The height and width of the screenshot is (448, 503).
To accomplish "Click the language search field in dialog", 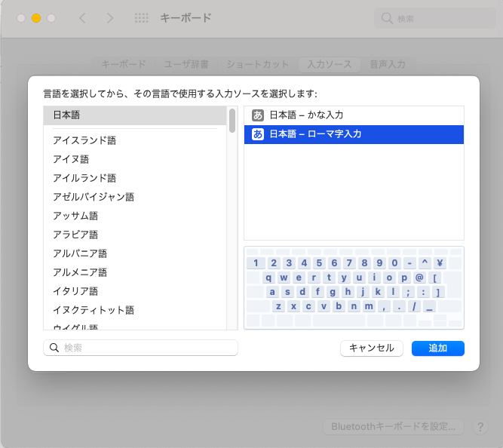I will pos(140,348).
